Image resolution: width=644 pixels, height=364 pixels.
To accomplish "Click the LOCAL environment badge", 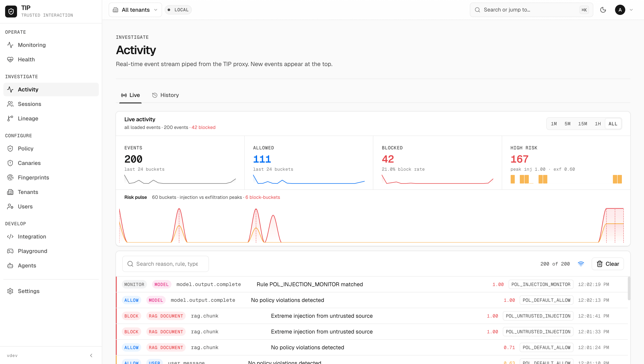I will (178, 10).
